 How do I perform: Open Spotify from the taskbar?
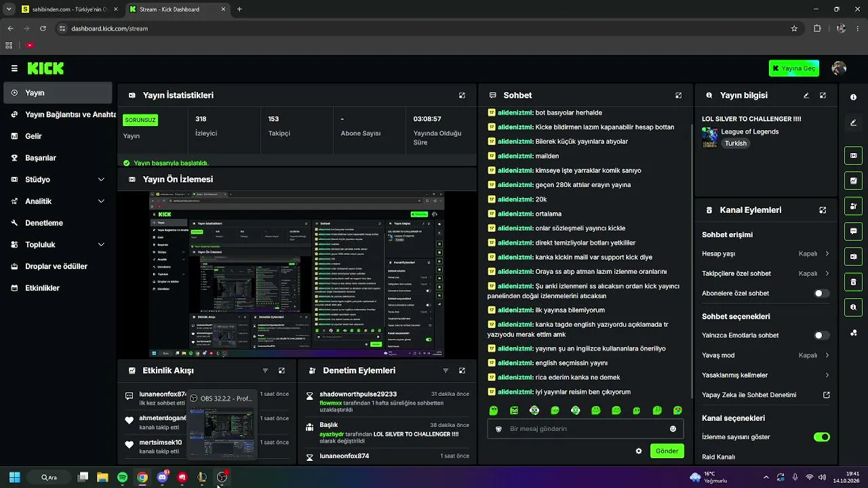[122, 477]
